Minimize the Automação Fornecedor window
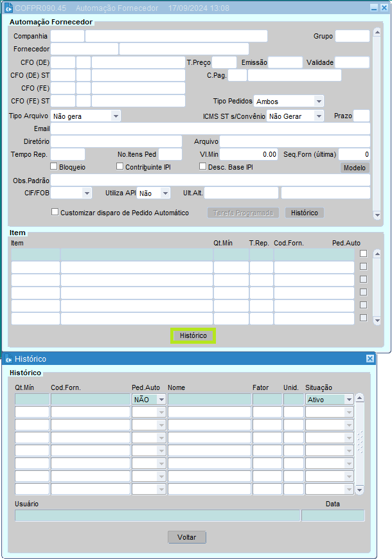Screen dimensions: 392x559 point(374,7)
